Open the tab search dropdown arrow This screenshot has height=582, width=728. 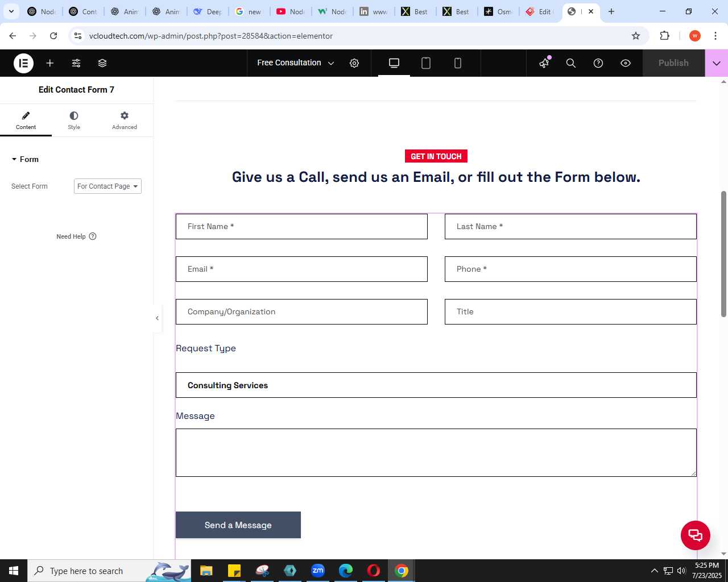click(11, 11)
